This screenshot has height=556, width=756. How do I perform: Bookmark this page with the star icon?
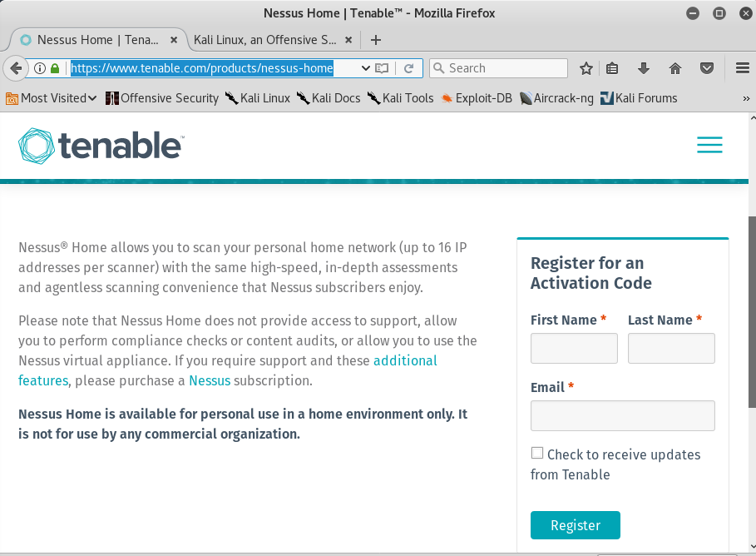coord(586,68)
